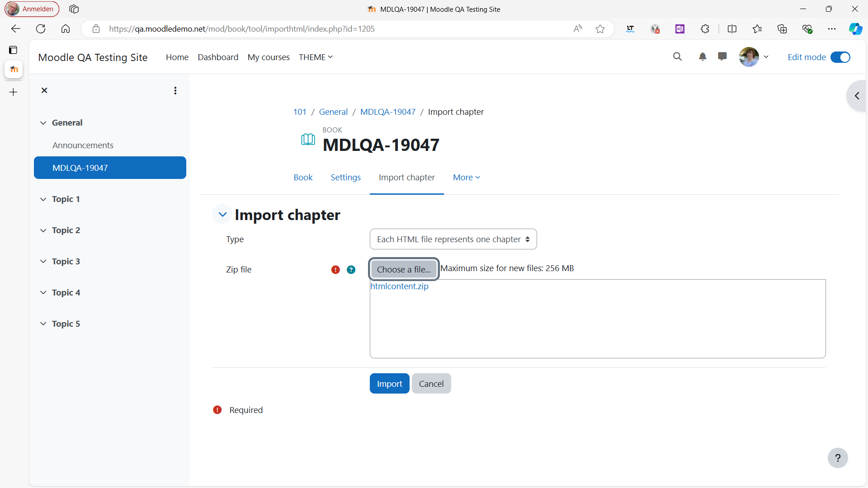This screenshot has height=488, width=868.
Task: Collapse the General section
Action: 43,123
